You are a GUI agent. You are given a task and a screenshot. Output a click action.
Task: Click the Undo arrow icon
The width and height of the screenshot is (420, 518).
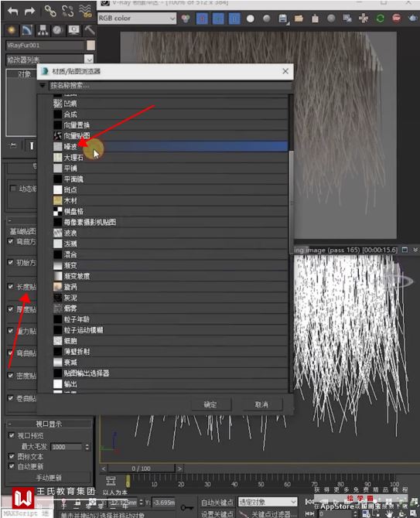pos(13,12)
